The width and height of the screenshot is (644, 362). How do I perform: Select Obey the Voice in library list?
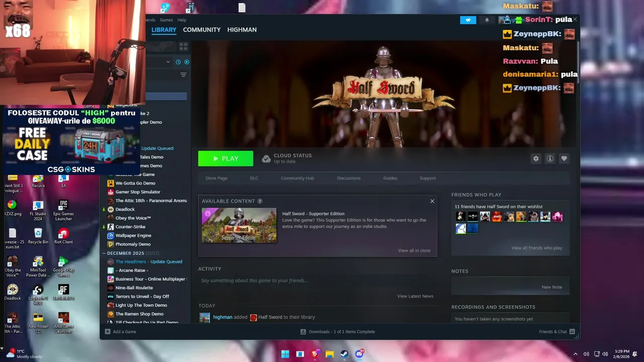pyautogui.click(x=133, y=218)
